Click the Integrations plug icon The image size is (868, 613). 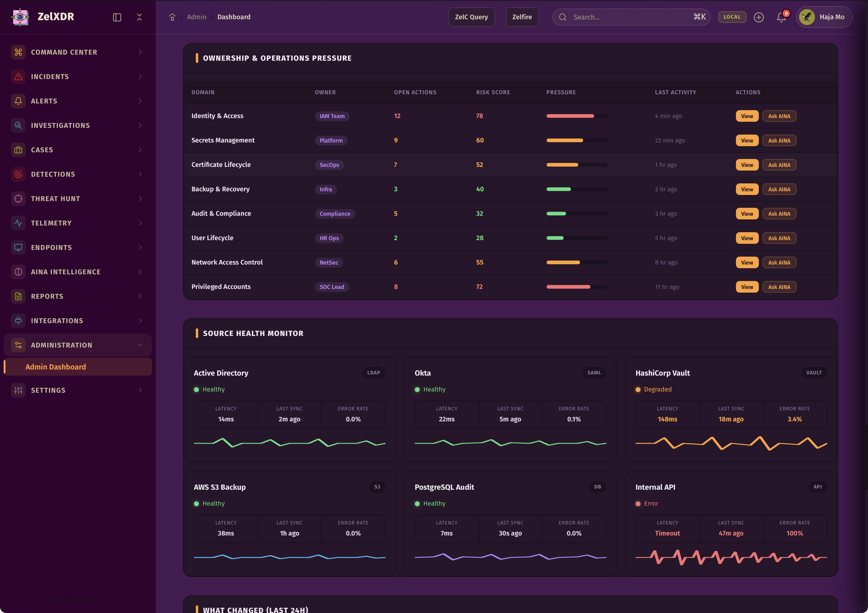[x=18, y=321]
